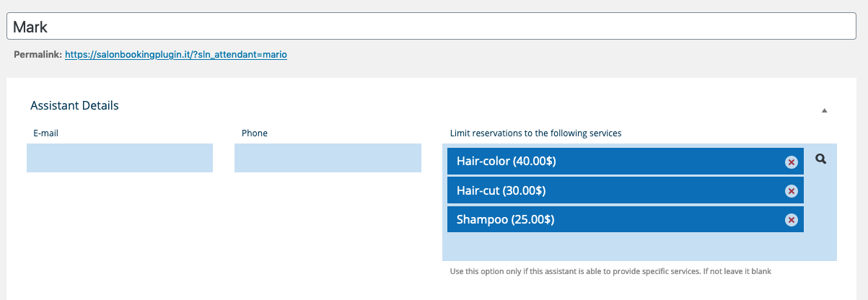868x300 pixels.
Task: Click the Limit reservations services label
Action: 535,133
